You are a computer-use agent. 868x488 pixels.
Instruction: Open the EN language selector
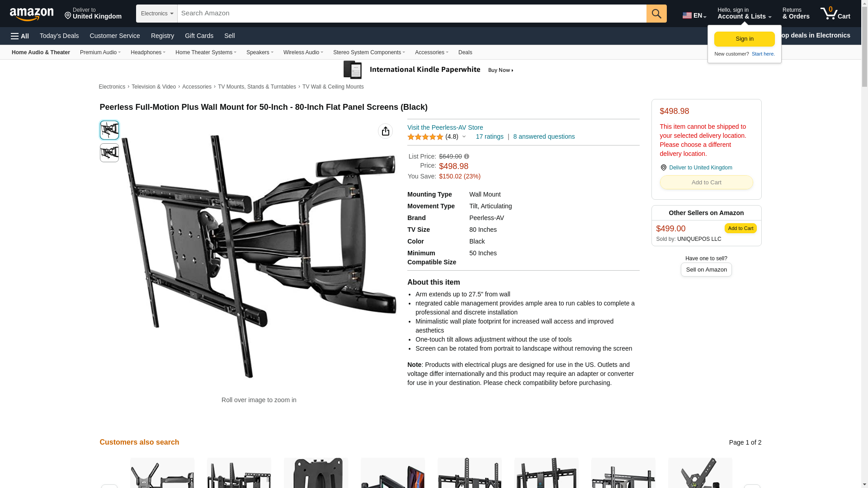pyautogui.click(x=694, y=15)
